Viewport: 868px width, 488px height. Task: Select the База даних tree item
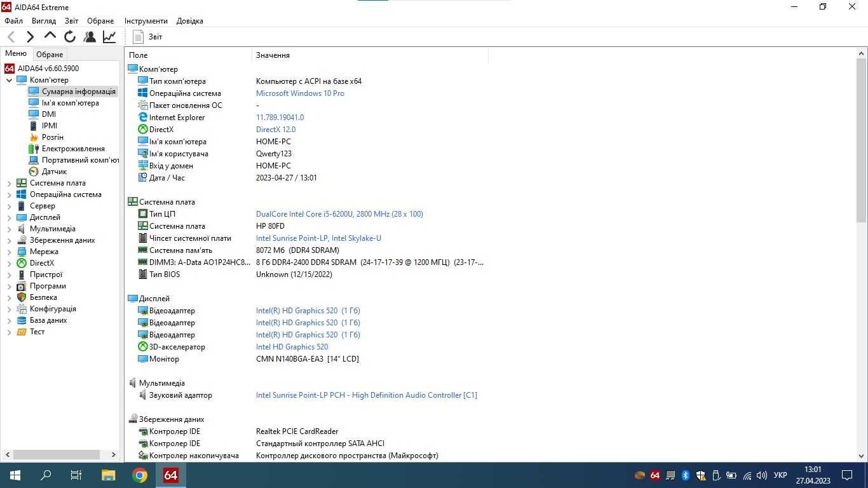(x=48, y=320)
